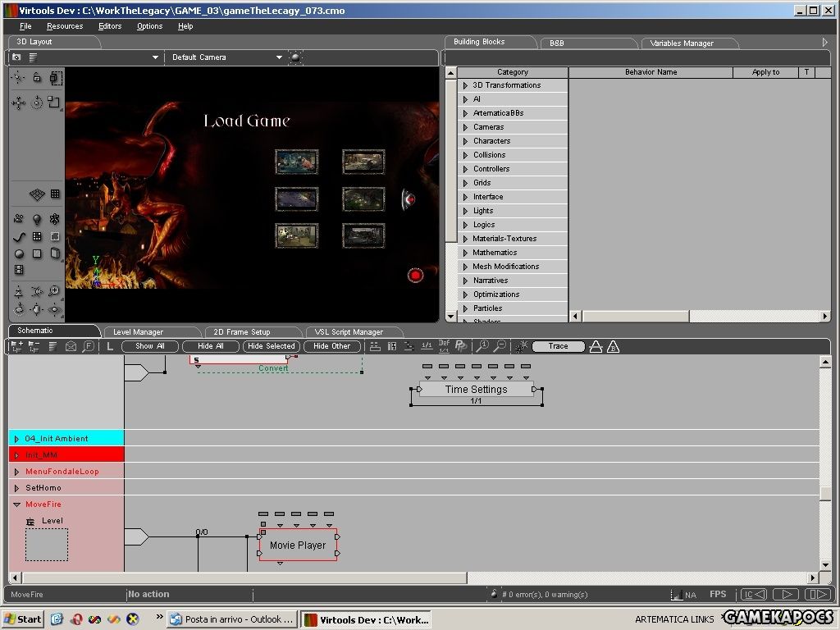Switch to Outlook Posta in arrivo taskbar item
Screen dimensions: 840x630
pos(232,619)
